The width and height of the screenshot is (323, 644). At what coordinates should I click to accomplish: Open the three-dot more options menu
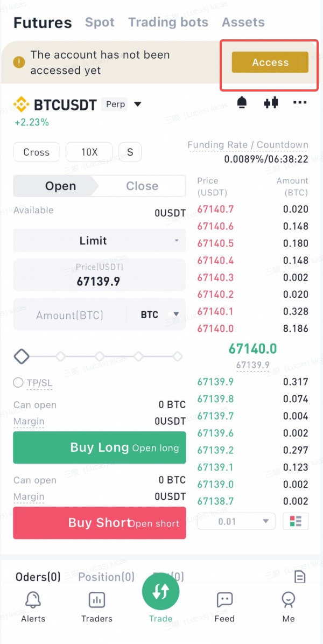click(300, 103)
